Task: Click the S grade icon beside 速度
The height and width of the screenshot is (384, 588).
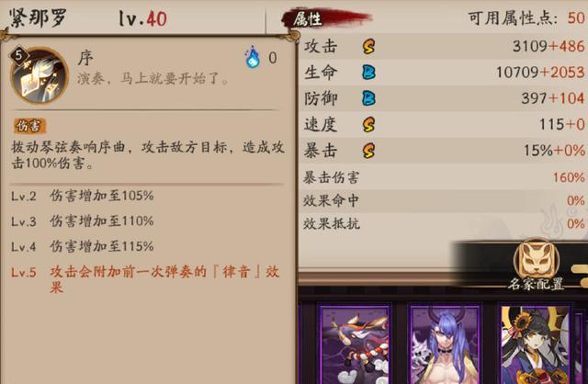Action: [x=368, y=125]
